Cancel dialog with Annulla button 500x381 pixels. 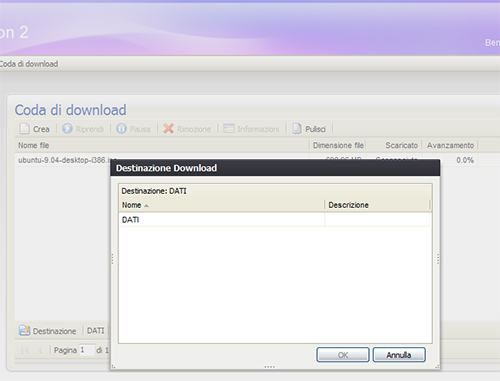coord(399,355)
